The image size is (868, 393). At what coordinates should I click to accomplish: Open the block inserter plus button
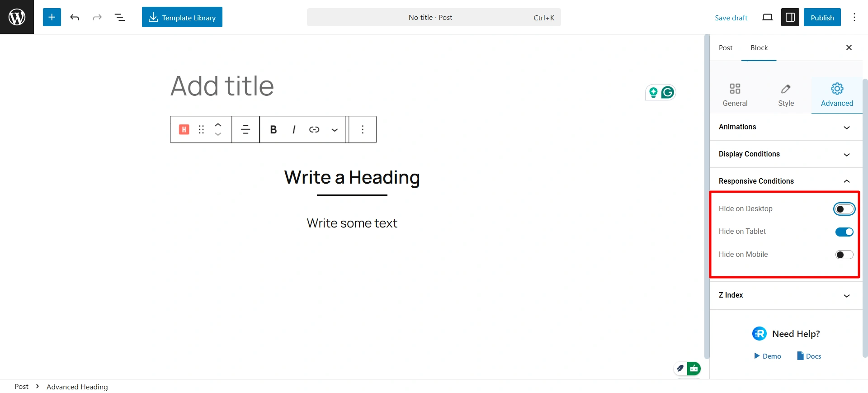pyautogui.click(x=52, y=17)
